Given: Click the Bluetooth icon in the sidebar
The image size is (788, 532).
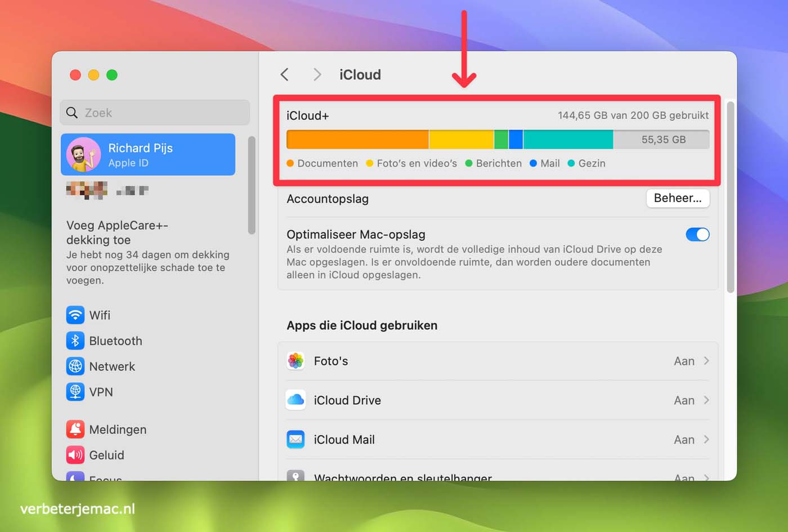Looking at the screenshot, I should click(75, 341).
